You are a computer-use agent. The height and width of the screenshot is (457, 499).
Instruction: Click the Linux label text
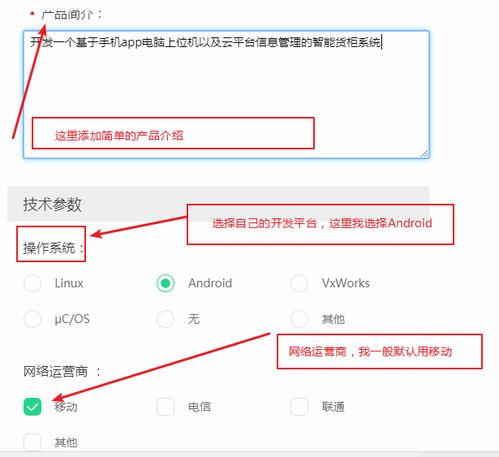[x=69, y=283]
